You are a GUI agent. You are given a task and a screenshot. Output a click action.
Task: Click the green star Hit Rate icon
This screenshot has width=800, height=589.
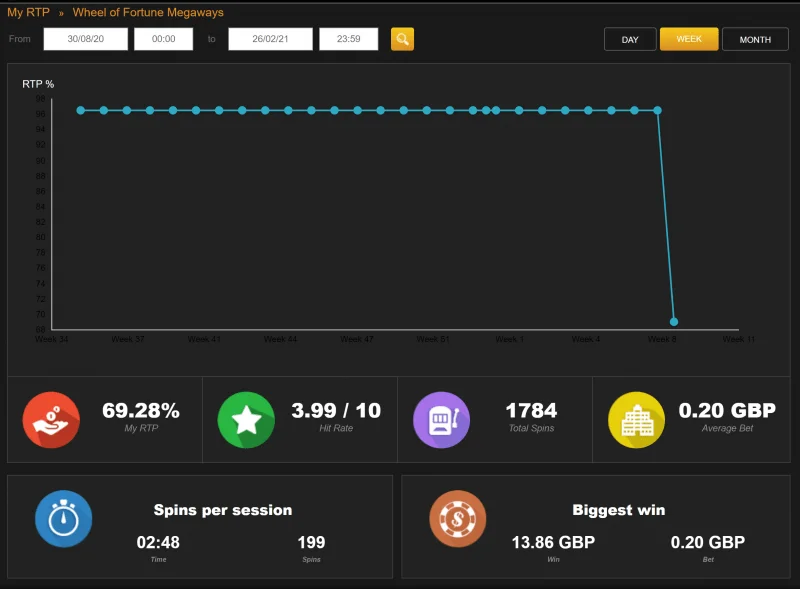[246, 420]
